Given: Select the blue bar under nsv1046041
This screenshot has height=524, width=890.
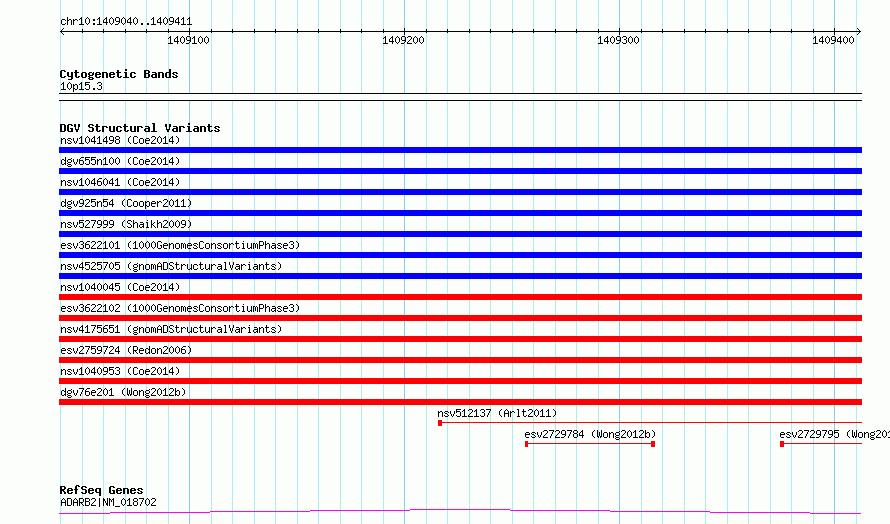Looking at the screenshot, I should tap(460, 192).
